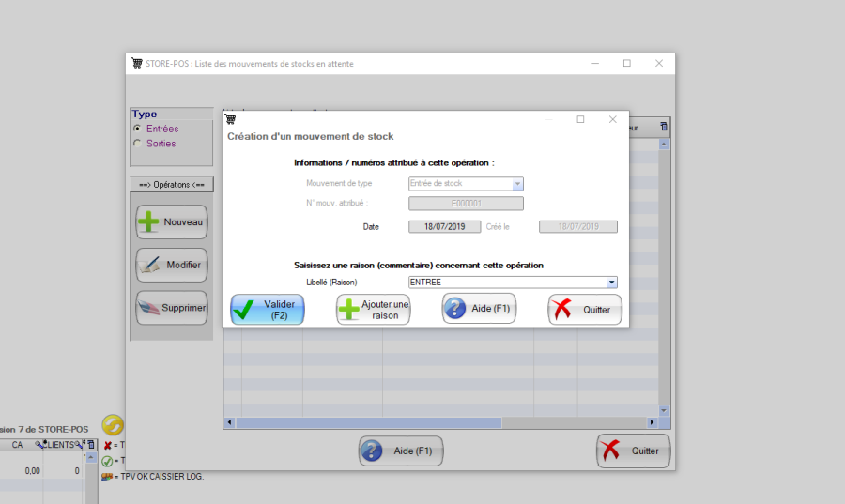The image size is (845, 504).
Task: Click the CA column header in background table
Action: coord(18,445)
